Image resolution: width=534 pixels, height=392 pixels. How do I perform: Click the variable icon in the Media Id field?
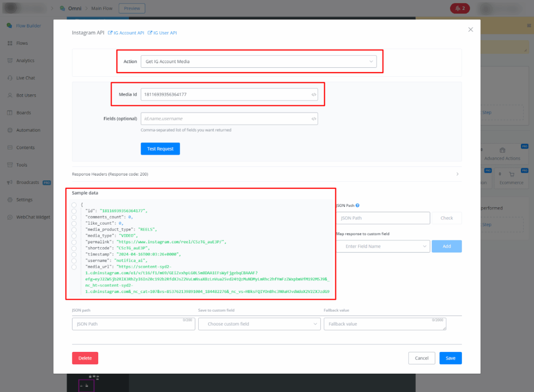[x=313, y=94]
